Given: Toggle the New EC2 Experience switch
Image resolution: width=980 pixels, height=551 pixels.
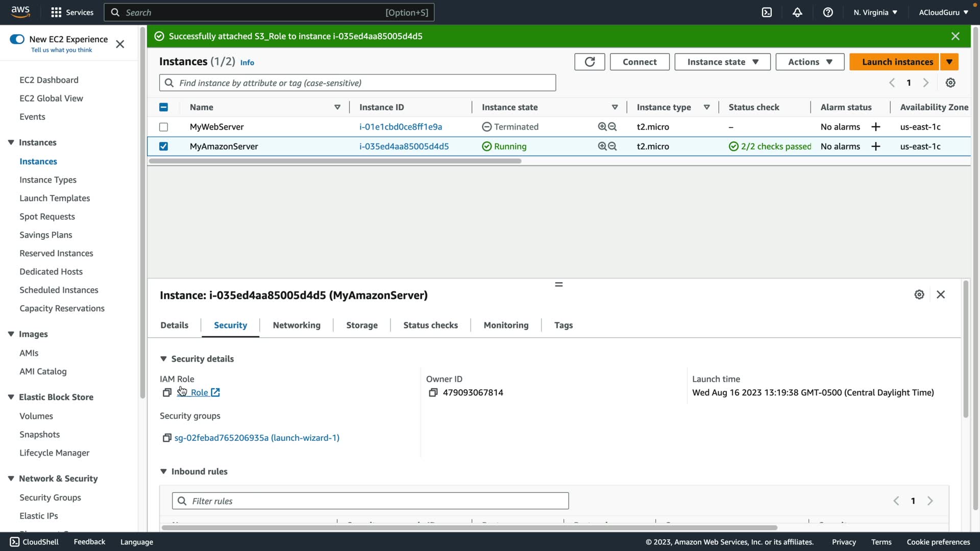Looking at the screenshot, I should pyautogui.click(x=17, y=39).
